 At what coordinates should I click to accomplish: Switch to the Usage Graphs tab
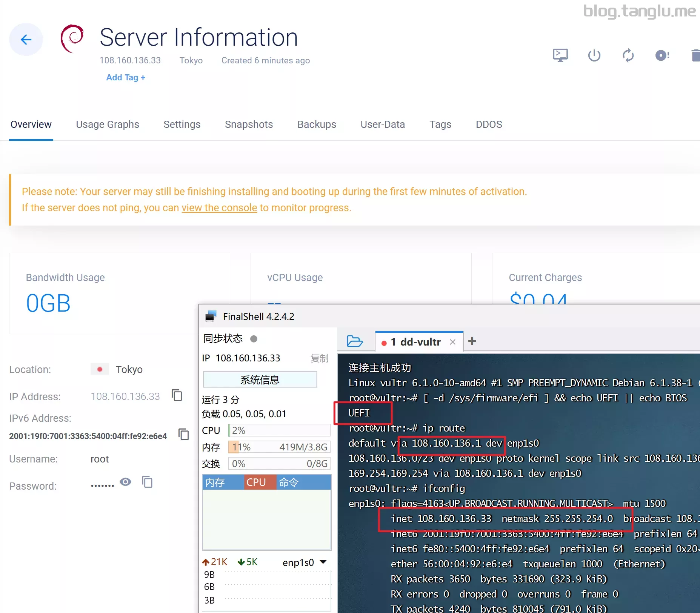[x=108, y=124]
